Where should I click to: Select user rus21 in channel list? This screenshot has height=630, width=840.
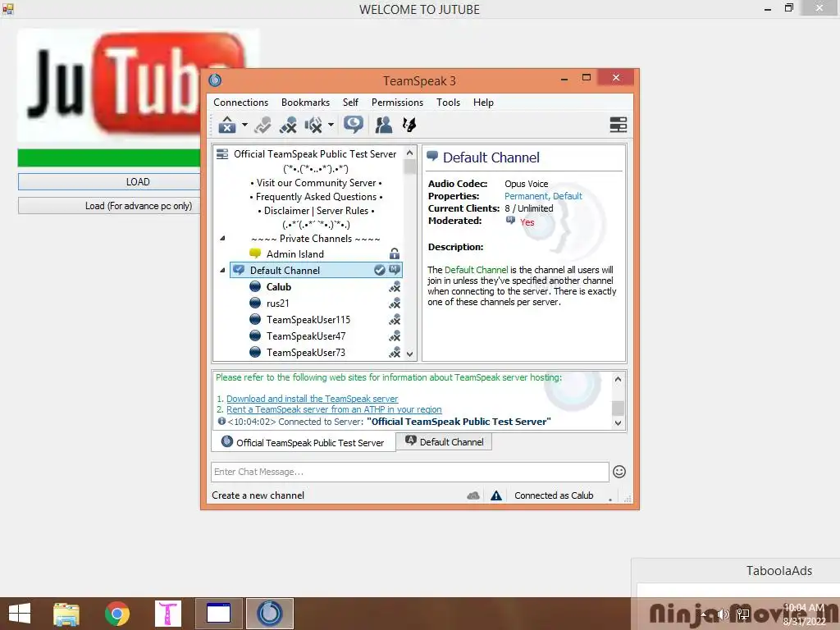pos(277,304)
